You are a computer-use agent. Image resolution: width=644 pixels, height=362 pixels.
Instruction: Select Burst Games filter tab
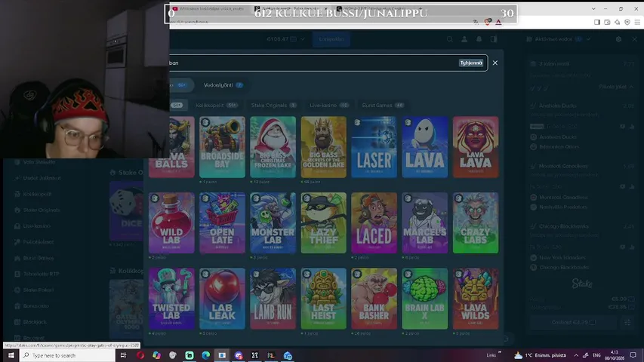[383, 105]
